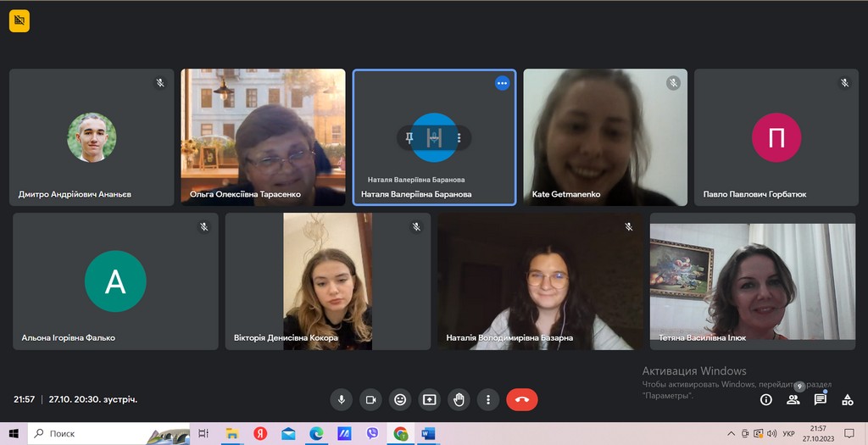This screenshot has width=868, height=445.
Task: Click the yellow camera-off indicator icon
Action: [19, 21]
